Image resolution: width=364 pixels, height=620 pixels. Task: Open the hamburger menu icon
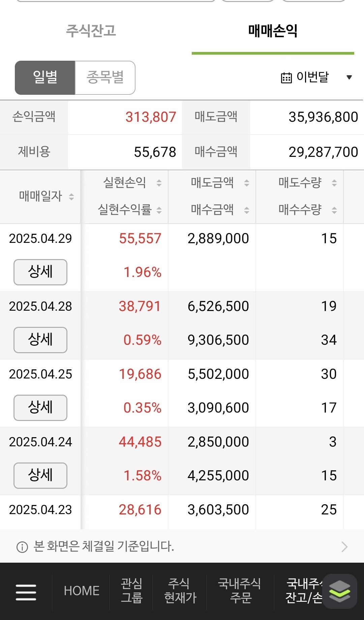26,592
